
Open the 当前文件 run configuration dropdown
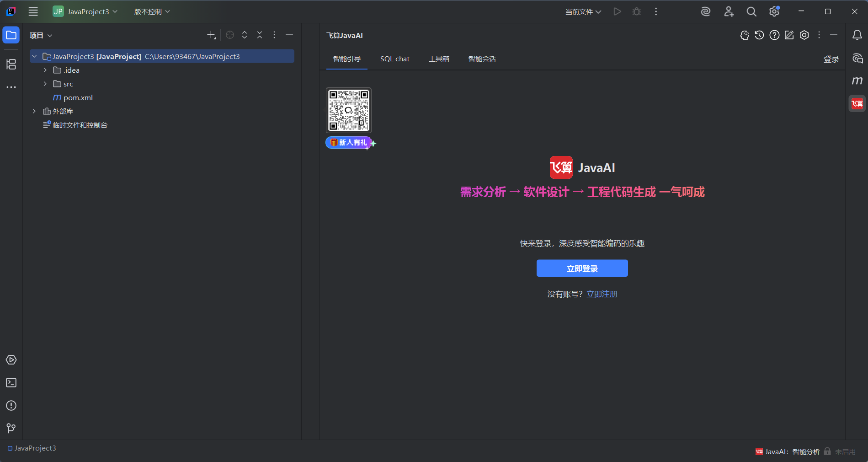pyautogui.click(x=583, y=12)
